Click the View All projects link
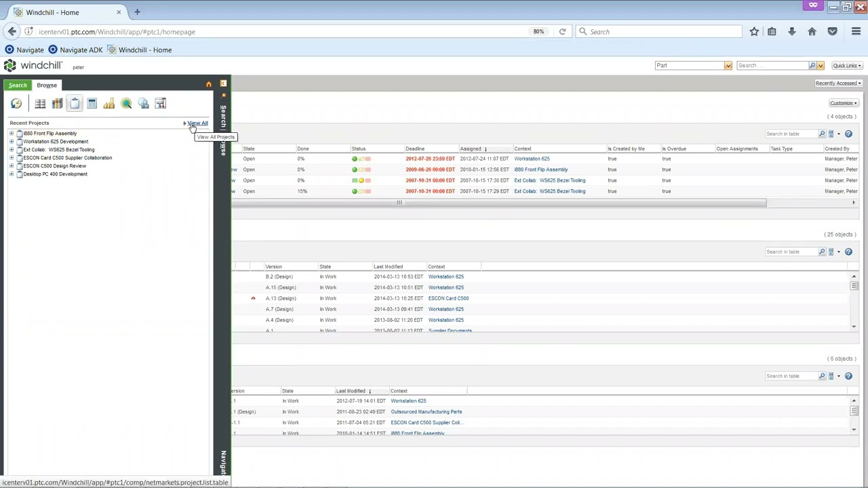The image size is (868, 488). pos(197,123)
